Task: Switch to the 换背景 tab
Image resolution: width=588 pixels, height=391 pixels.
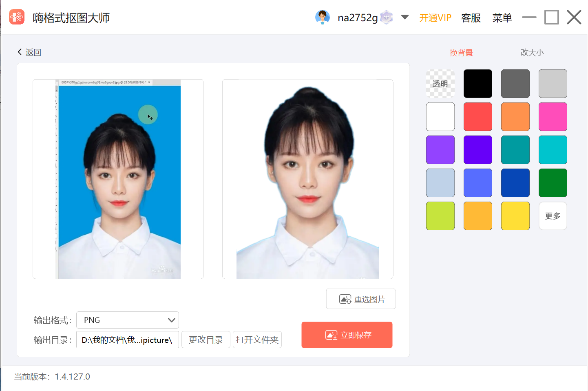Action: click(x=461, y=53)
